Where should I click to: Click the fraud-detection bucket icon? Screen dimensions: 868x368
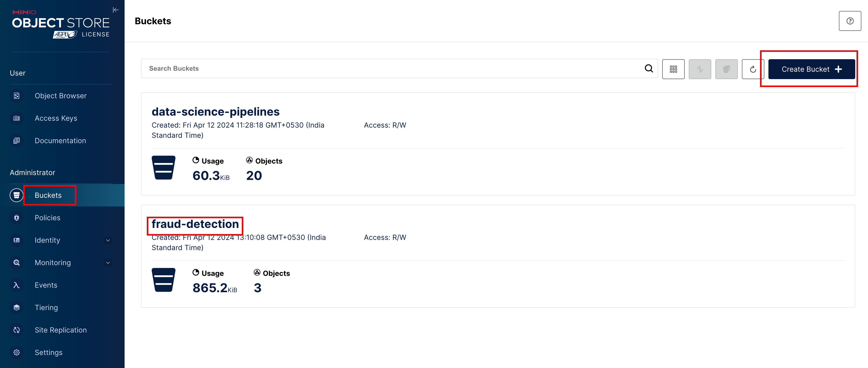tap(163, 280)
